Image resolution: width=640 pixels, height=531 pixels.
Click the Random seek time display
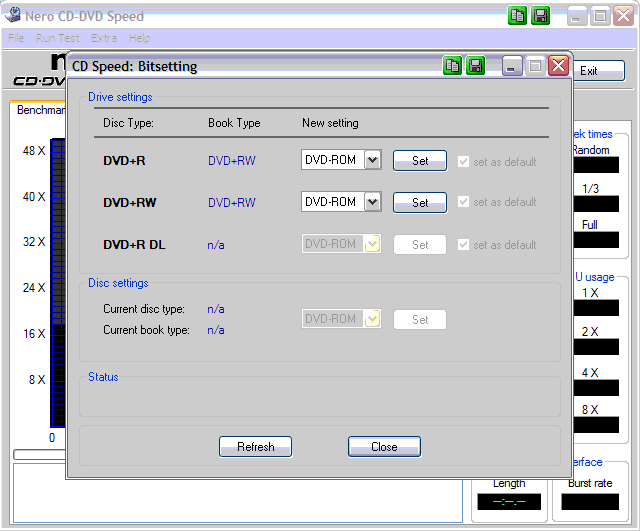tap(596, 165)
